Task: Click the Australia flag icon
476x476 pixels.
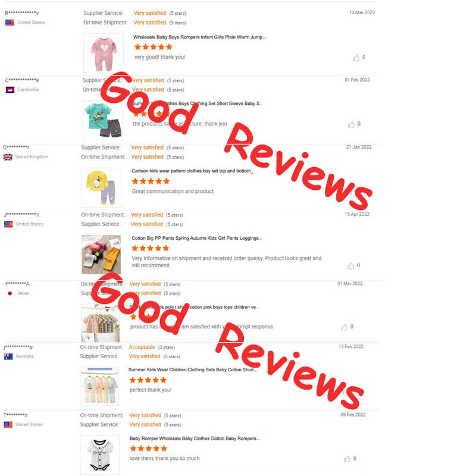Action: pos(8,356)
